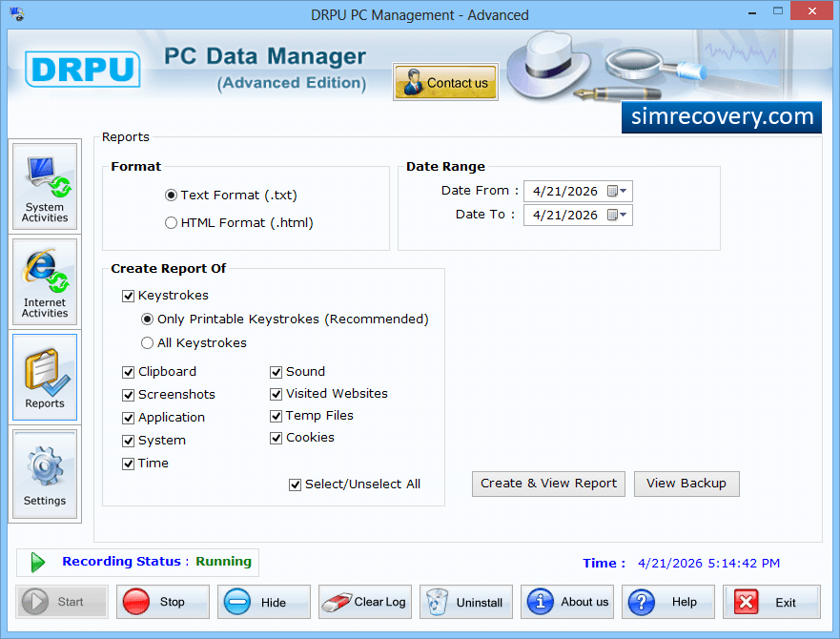Image resolution: width=840 pixels, height=639 pixels.
Task: Click the greyed Start play icon
Action: coord(35,602)
